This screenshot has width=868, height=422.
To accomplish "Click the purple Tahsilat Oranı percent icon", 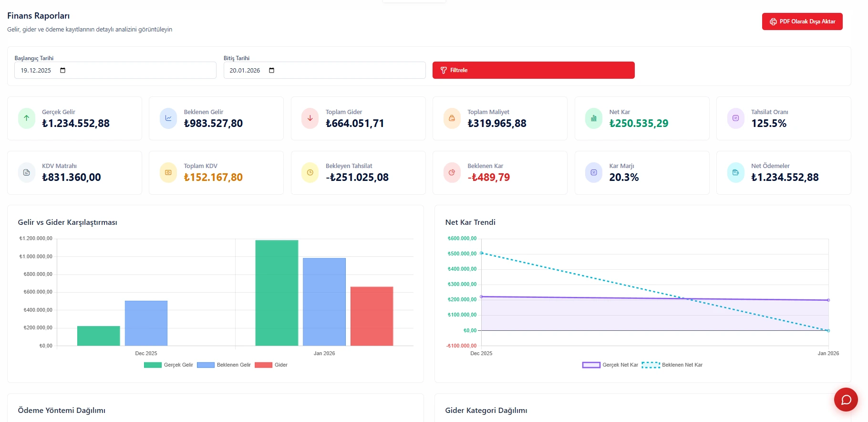I will (735, 118).
